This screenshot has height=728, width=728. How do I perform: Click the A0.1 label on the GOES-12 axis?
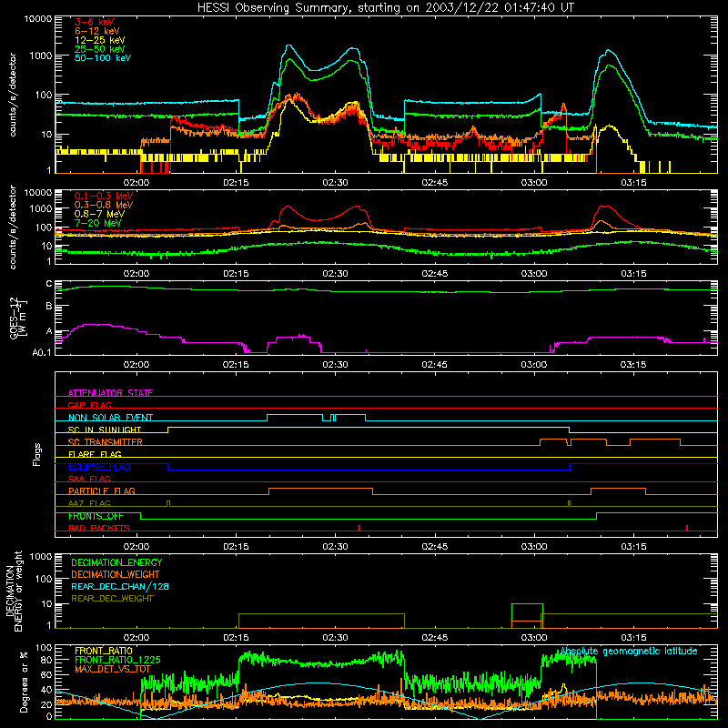point(42,352)
